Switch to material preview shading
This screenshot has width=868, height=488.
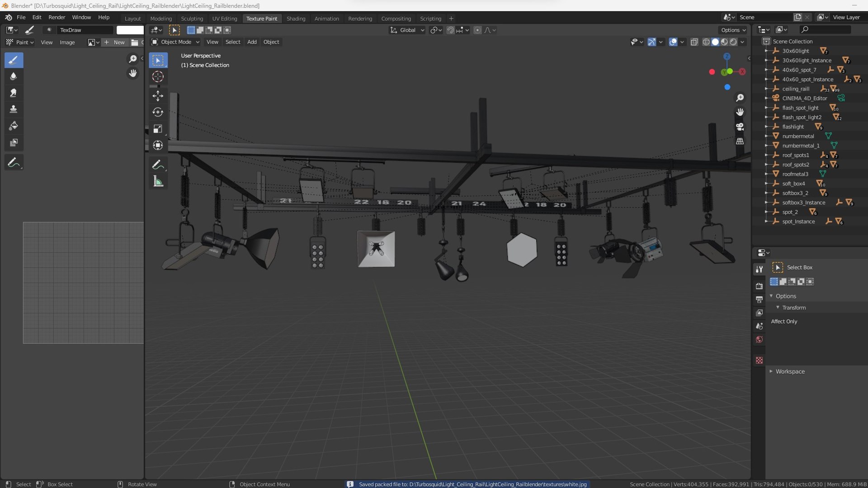pyautogui.click(x=724, y=42)
